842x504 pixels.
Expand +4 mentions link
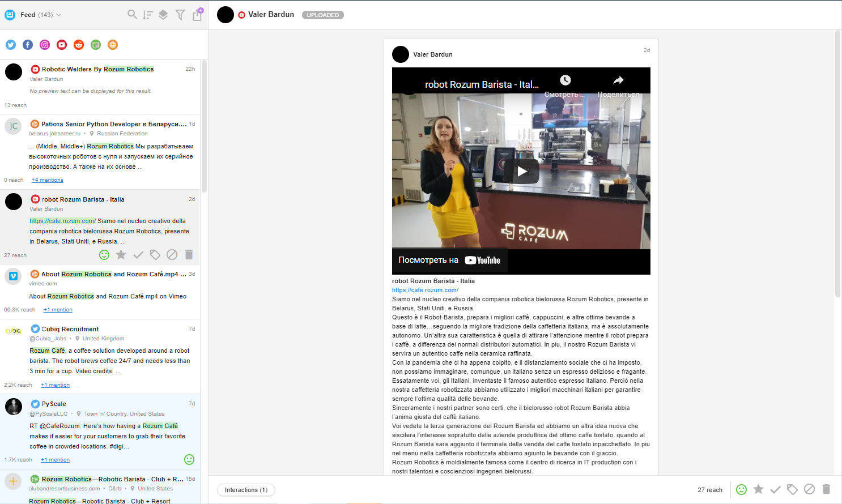(x=48, y=180)
